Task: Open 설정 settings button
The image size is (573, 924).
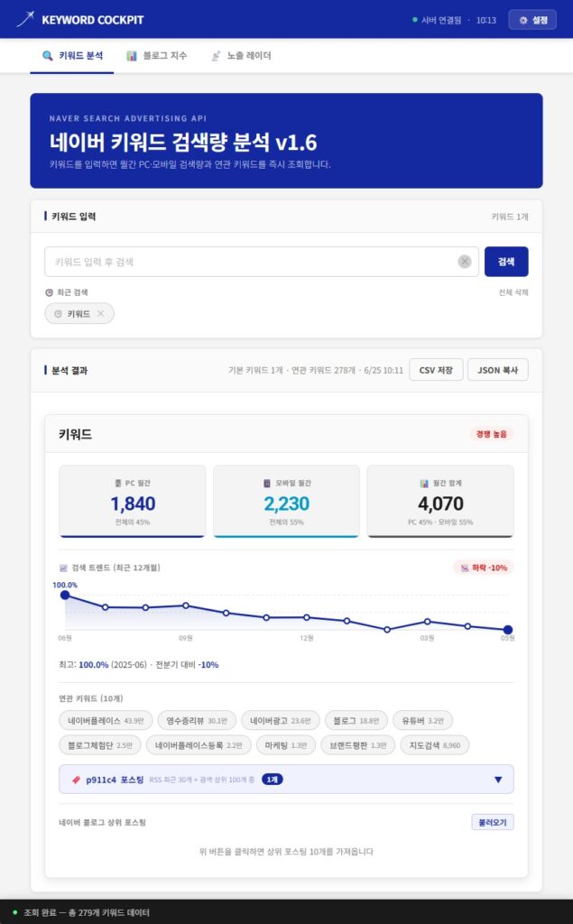Action: click(x=532, y=20)
